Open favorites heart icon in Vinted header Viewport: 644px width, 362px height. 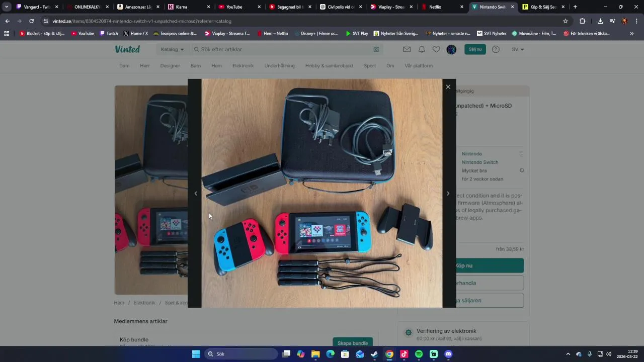436,49
